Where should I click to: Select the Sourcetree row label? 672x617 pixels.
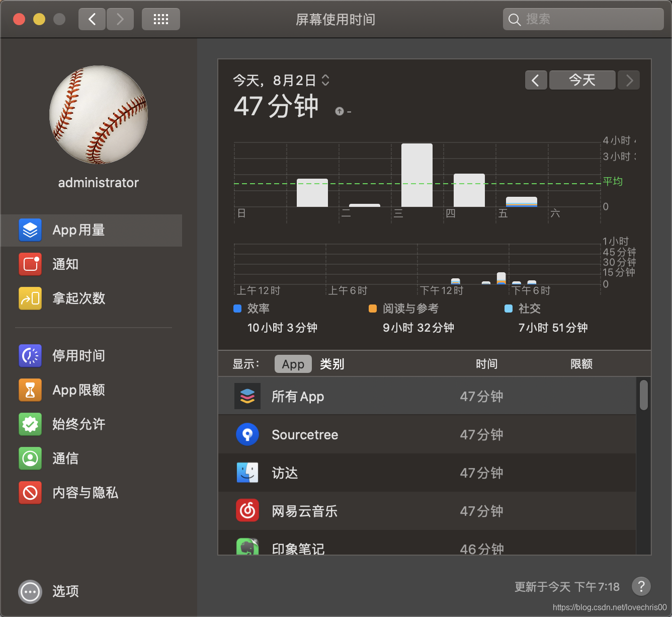point(305,435)
